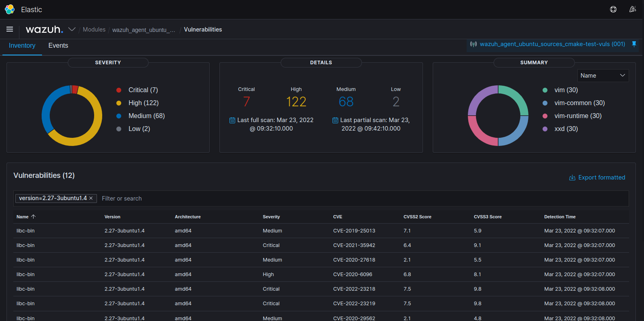Go to Modules breadcrumb
The image size is (644, 321).
[x=94, y=30]
